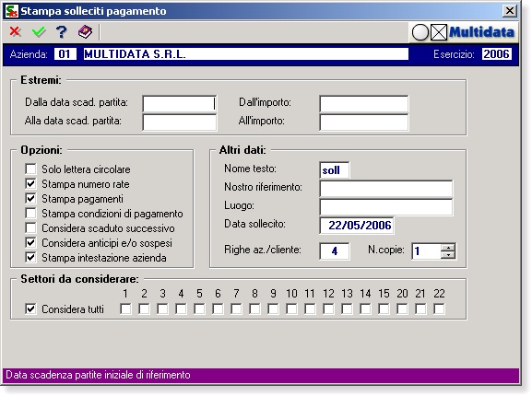The image size is (532, 396).
Task: Uncheck Stampa intestazione azienda
Action: click(30, 258)
